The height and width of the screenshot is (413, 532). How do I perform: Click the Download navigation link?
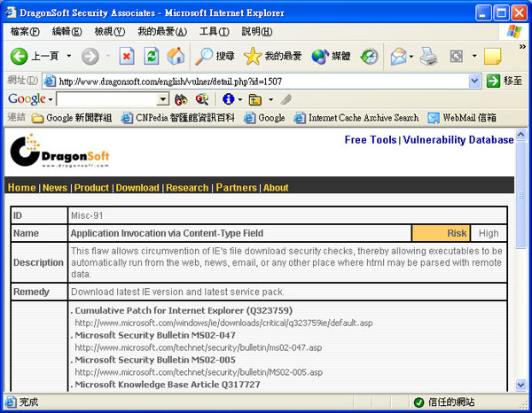click(137, 188)
